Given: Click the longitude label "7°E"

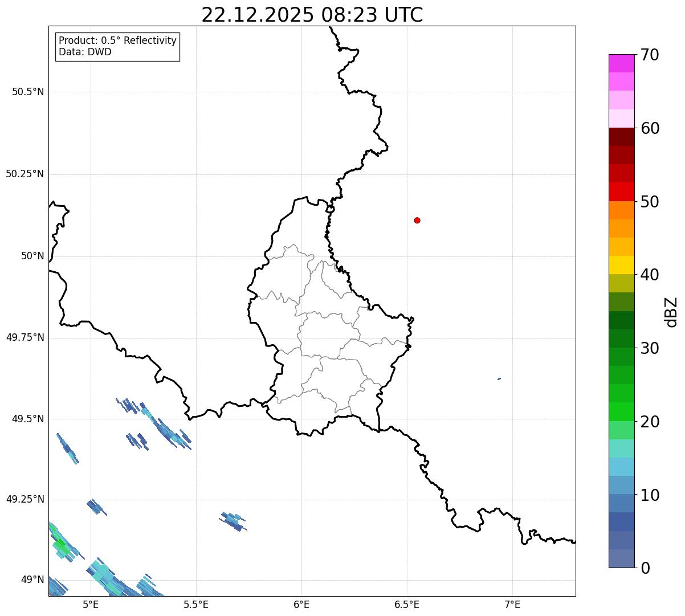Looking at the screenshot, I should [x=512, y=604].
